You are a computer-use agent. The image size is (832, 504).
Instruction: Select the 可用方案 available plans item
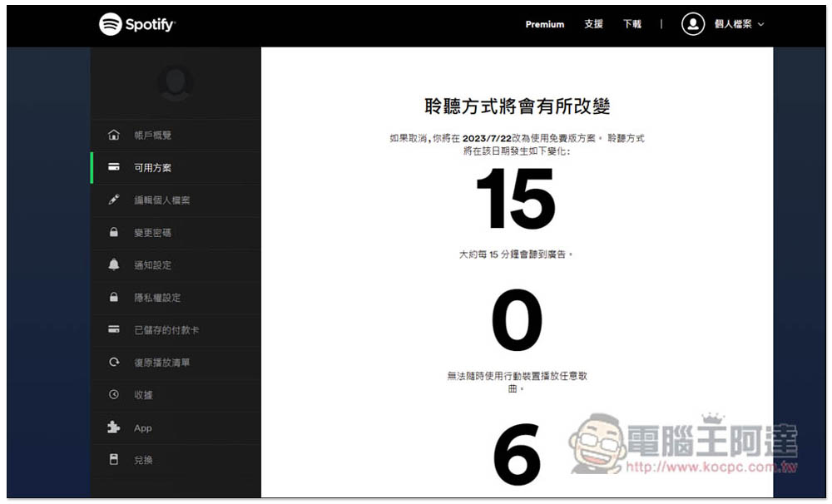176,168
